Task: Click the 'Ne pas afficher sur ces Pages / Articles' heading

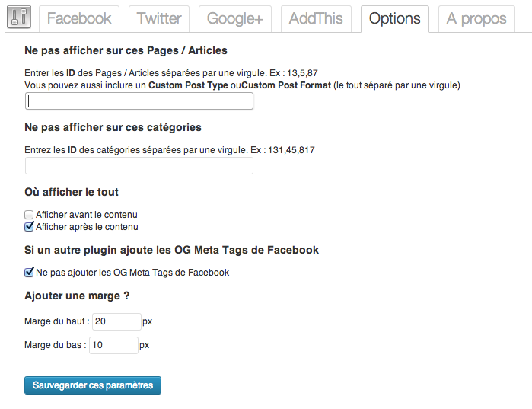Action: 126,51
